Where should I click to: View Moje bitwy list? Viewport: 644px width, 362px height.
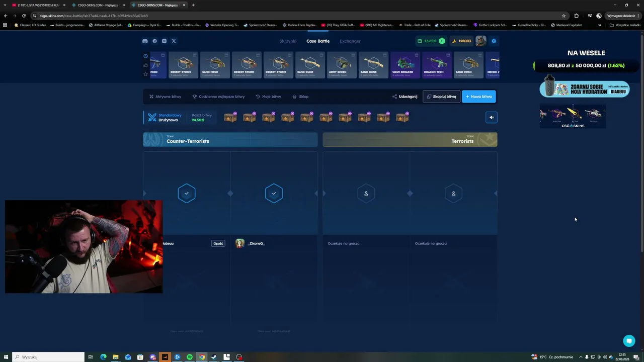point(268,97)
